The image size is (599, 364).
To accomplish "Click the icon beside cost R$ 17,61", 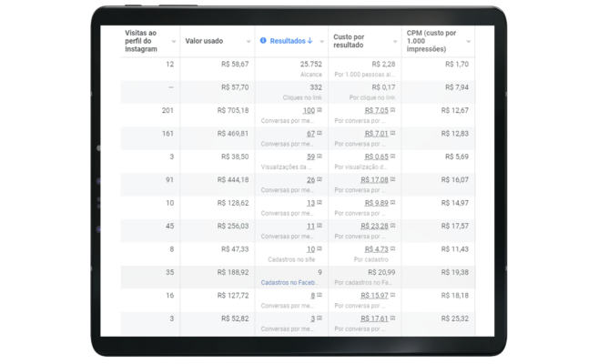I will pyautogui.click(x=392, y=318).
